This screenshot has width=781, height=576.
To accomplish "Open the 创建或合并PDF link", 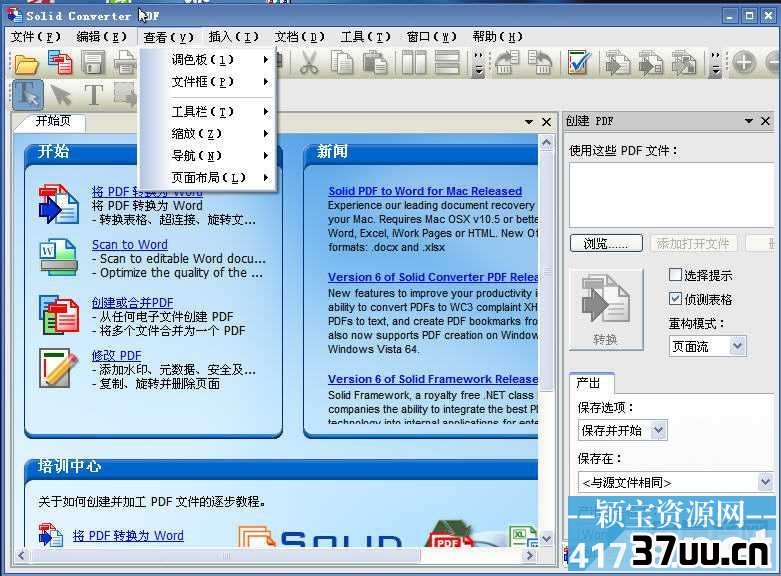I will 132,302.
